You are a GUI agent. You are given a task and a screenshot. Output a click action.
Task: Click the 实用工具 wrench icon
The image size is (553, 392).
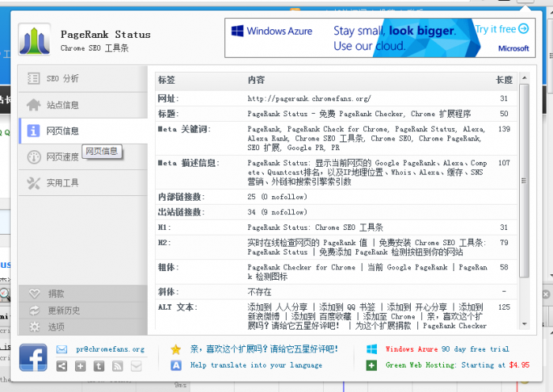click(33, 183)
